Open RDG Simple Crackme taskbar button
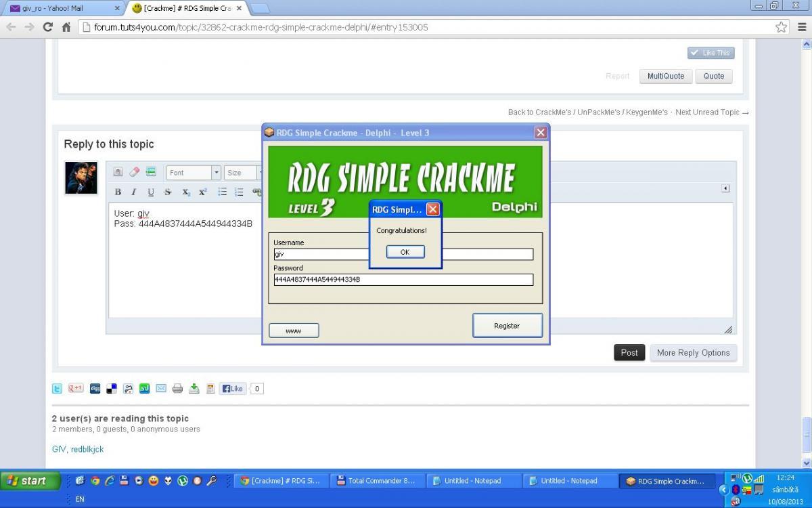Image resolution: width=812 pixels, height=508 pixels. 667,481
